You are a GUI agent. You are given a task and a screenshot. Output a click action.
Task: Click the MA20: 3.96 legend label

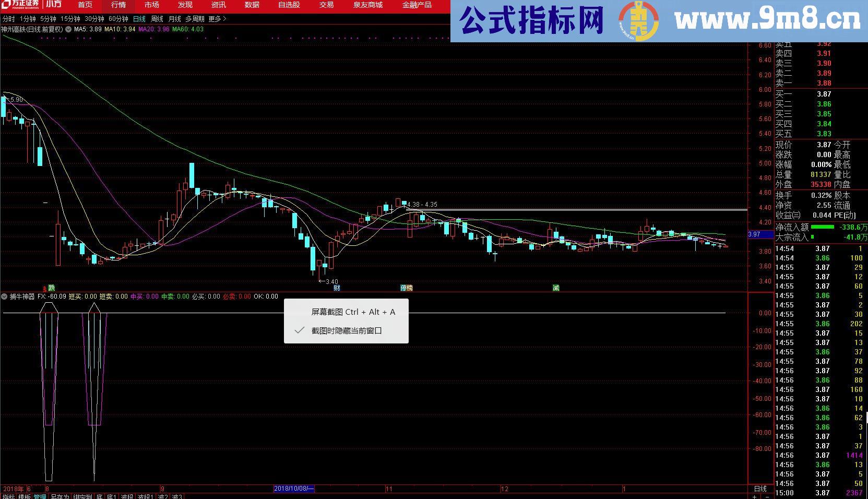tap(154, 29)
